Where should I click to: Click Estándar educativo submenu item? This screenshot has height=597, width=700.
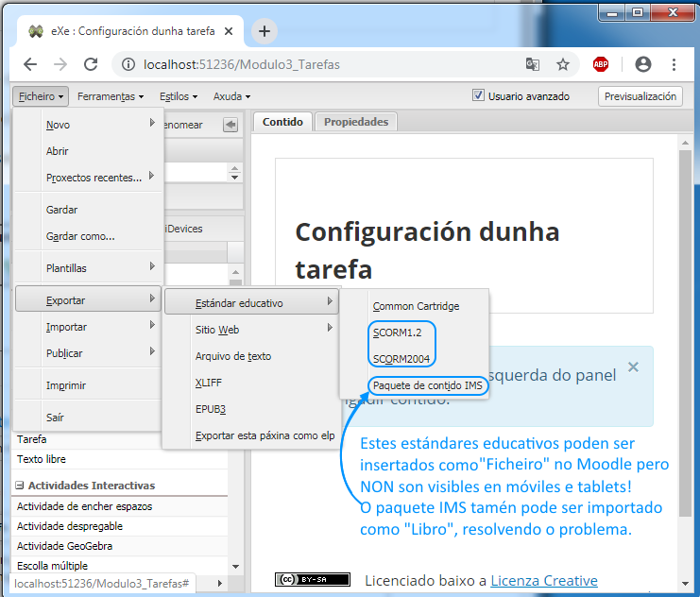[251, 303]
